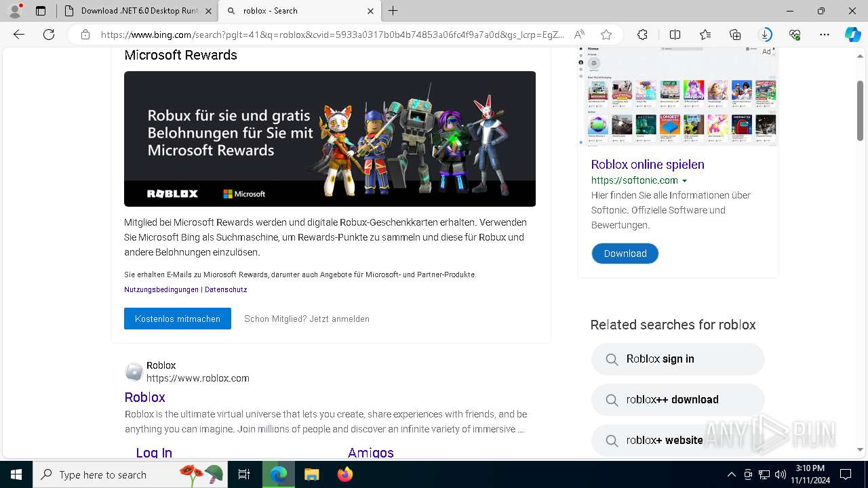Open a new tab with the plus icon

[393, 11]
